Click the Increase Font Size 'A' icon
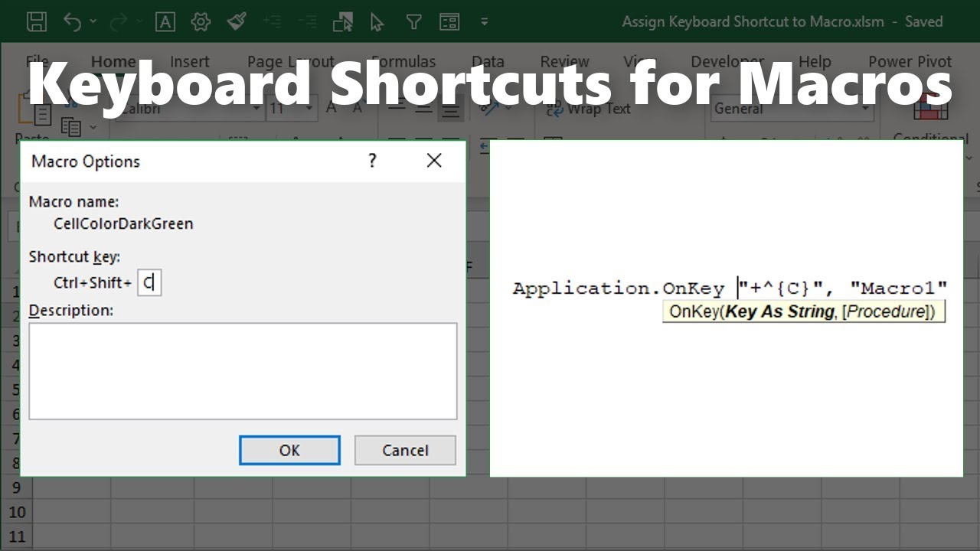The height and width of the screenshot is (551, 980). (x=332, y=108)
